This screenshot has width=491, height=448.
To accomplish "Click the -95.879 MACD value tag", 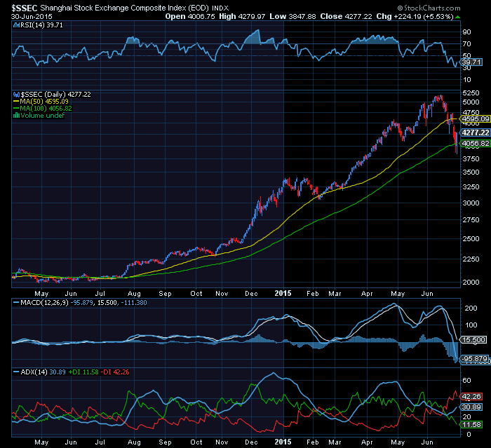I will pos(474,359).
